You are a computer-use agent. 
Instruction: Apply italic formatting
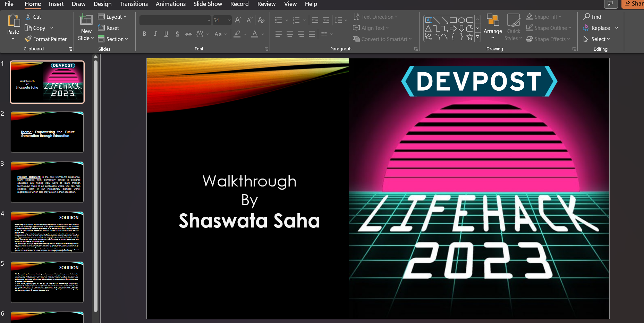click(x=155, y=34)
